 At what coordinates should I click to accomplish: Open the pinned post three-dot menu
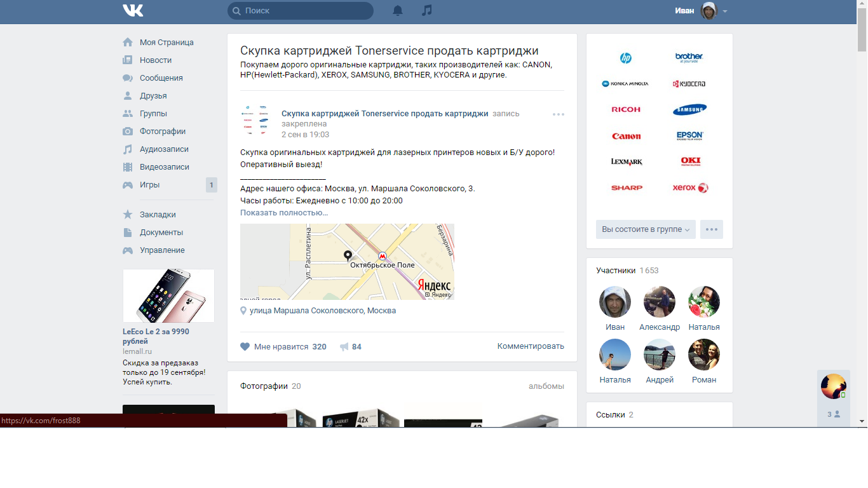click(x=559, y=114)
